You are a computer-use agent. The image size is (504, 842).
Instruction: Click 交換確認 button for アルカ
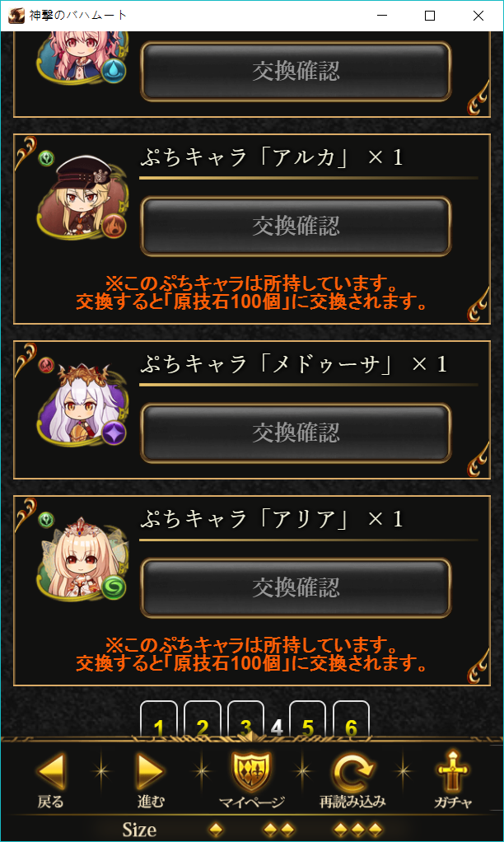pos(296,226)
